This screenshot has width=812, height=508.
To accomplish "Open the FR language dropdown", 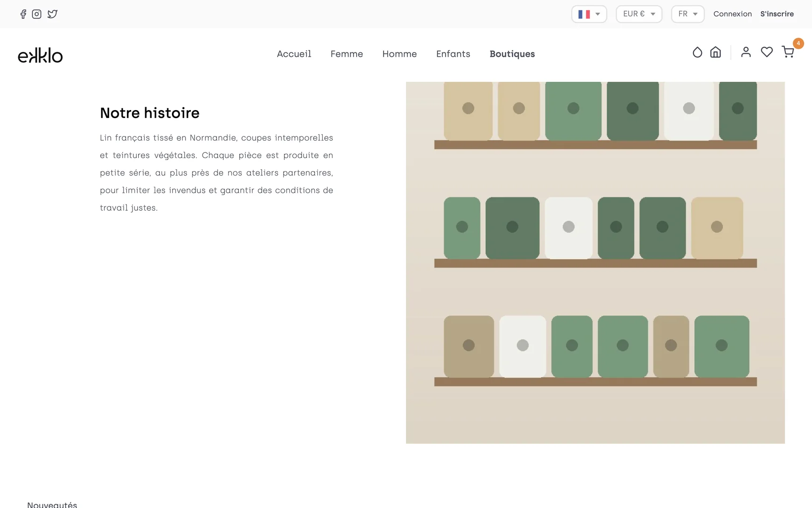I will [x=688, y=14].
